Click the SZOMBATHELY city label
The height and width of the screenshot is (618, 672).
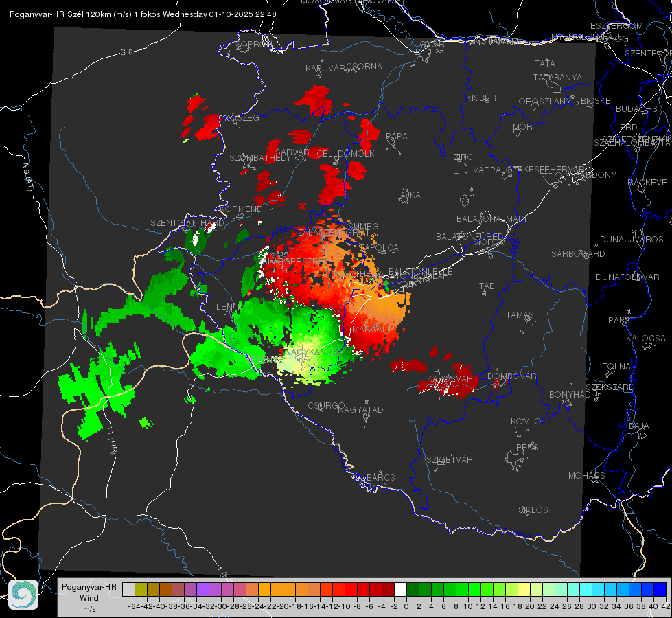tap(260, 158)
